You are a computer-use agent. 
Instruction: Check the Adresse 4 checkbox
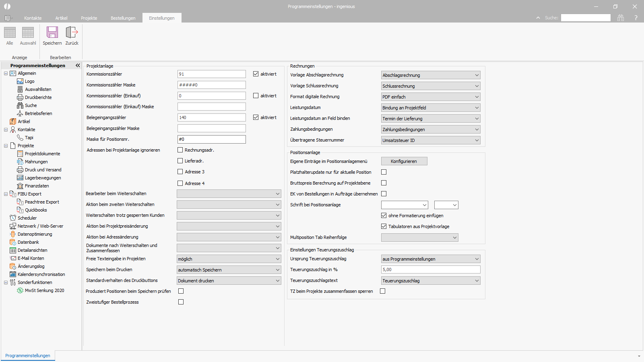coord(180,183)
